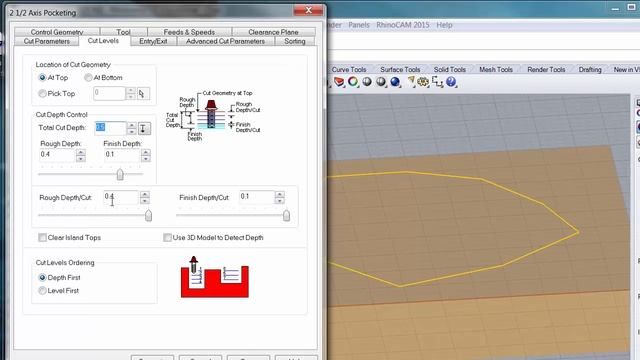Open the Clearance Plane tab

tap(273, 32)
